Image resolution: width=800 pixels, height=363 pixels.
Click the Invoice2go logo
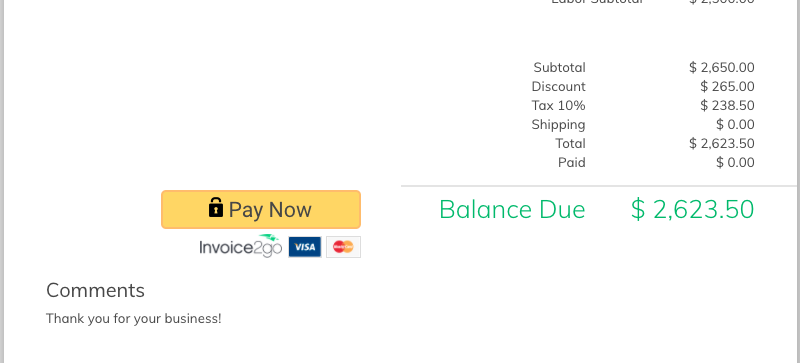coord(240,247)
